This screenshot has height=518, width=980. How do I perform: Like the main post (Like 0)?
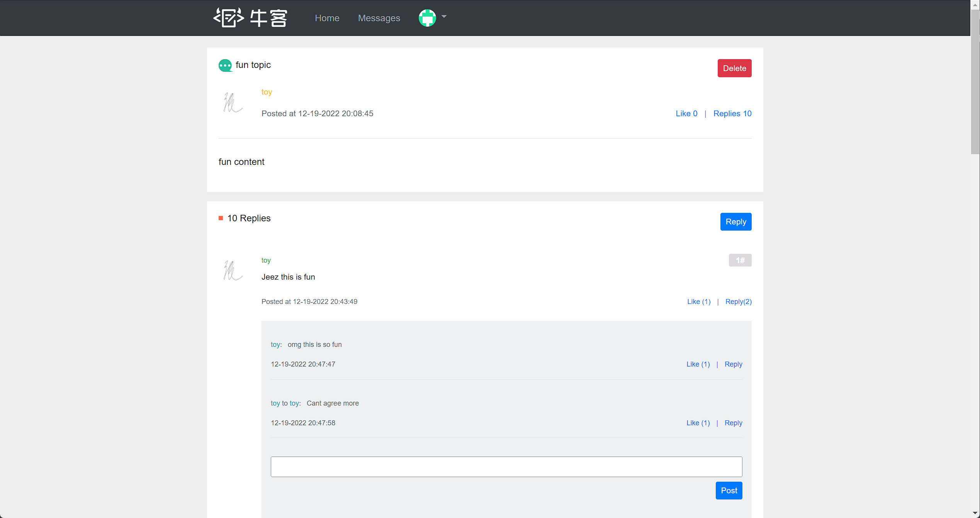686,114
